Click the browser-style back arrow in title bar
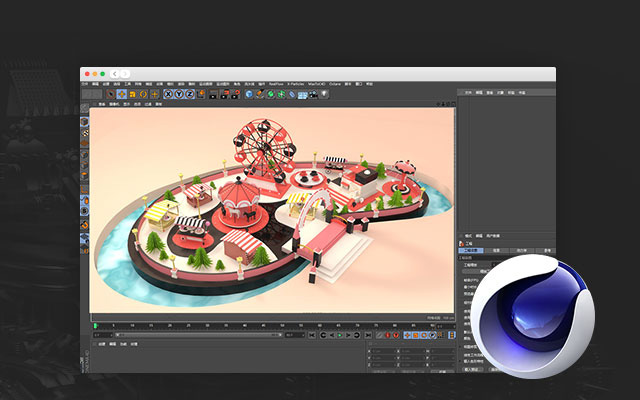 click(x=116, y=74)
